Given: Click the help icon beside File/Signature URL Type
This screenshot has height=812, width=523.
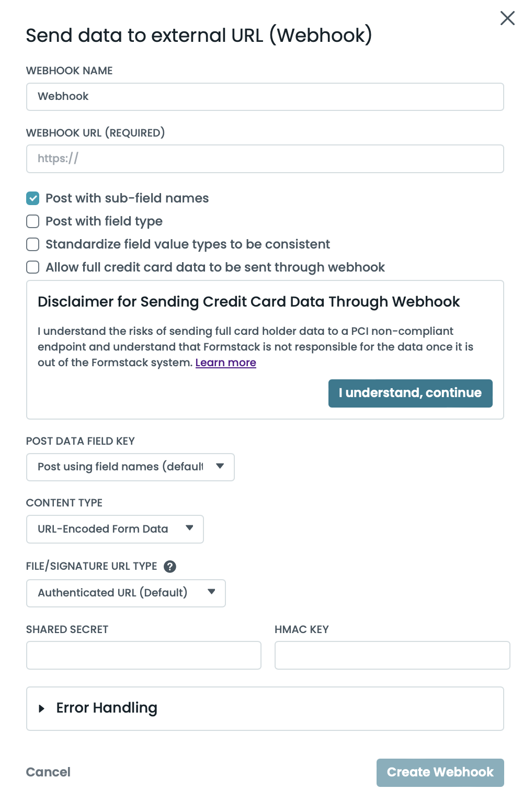Looking at the screenshot, I should pos(170,567).
